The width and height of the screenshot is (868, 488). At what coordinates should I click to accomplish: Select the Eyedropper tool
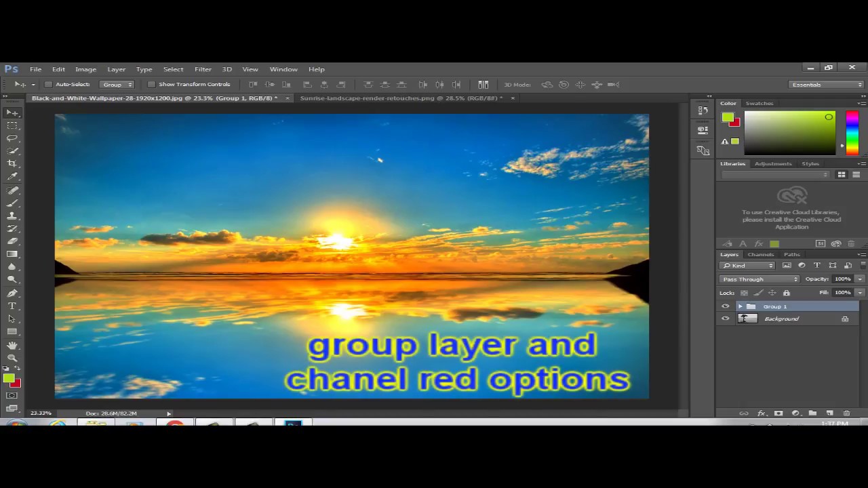coord(12,177)
